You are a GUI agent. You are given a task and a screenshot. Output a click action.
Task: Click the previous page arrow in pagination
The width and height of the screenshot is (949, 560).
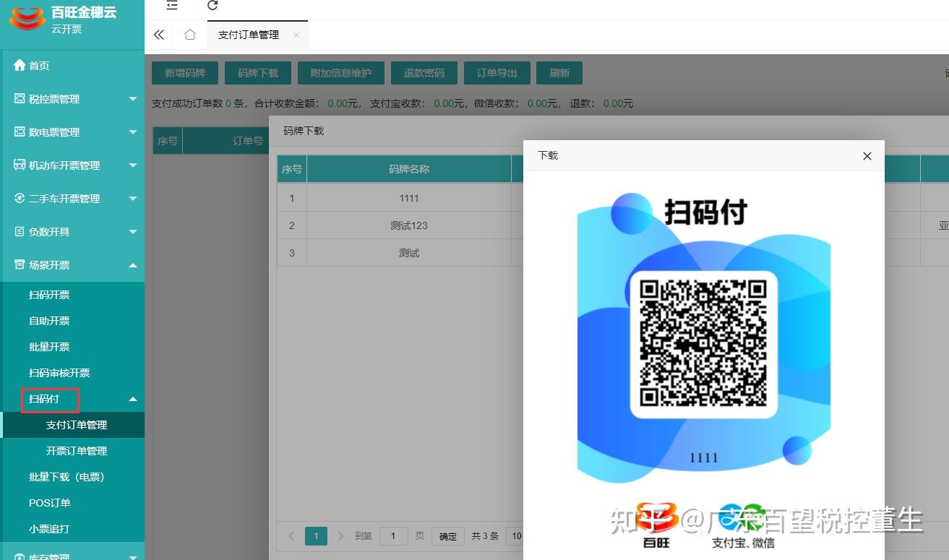coord(291,536)
